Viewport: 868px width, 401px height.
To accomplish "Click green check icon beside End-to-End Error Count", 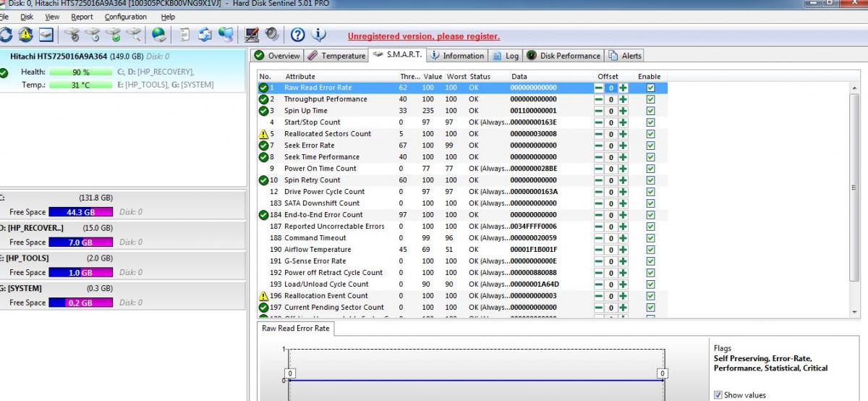I will (263, 215).
